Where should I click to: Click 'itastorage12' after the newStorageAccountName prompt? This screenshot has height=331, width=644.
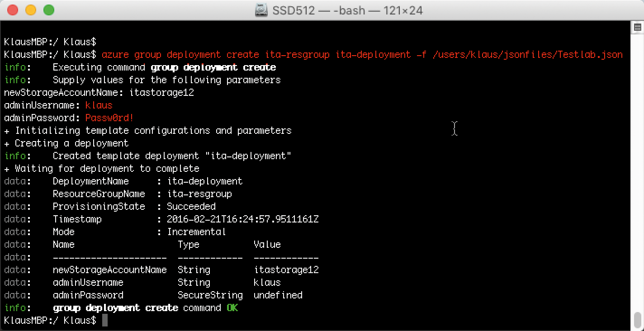(161, 93)
